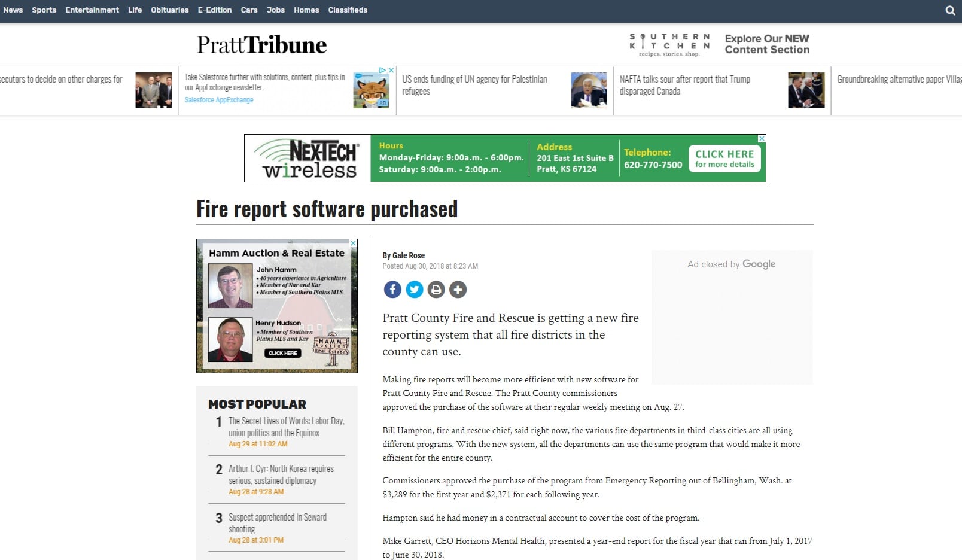
Task: Click 'Posted Aug 30, 2018 at 8:23 AM' text
Action: click(430, 266)
